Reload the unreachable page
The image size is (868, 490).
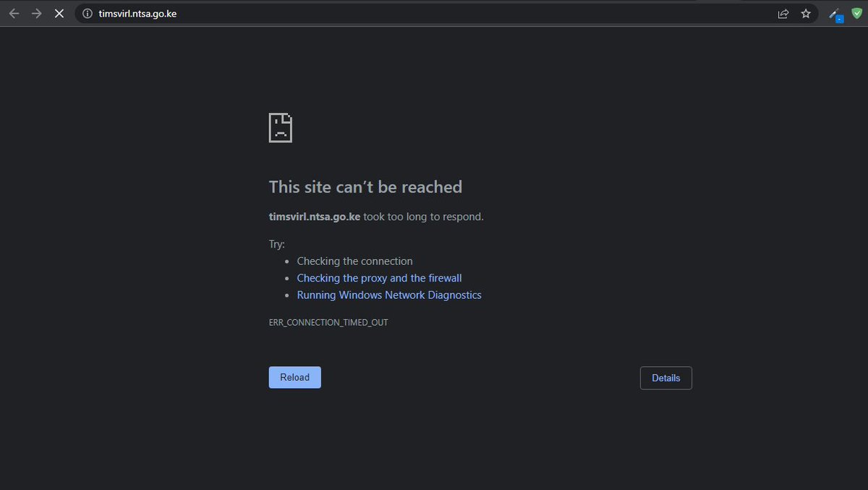coord(294,377)
